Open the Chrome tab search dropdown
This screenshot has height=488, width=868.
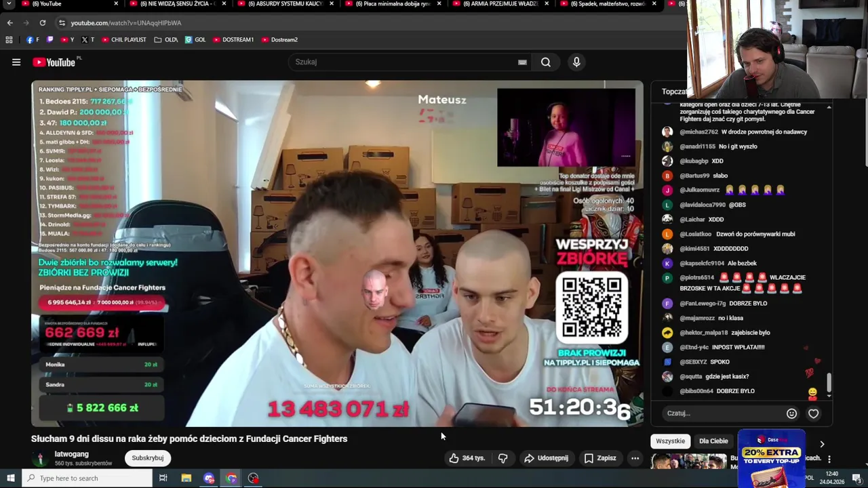tap(9, 4)
